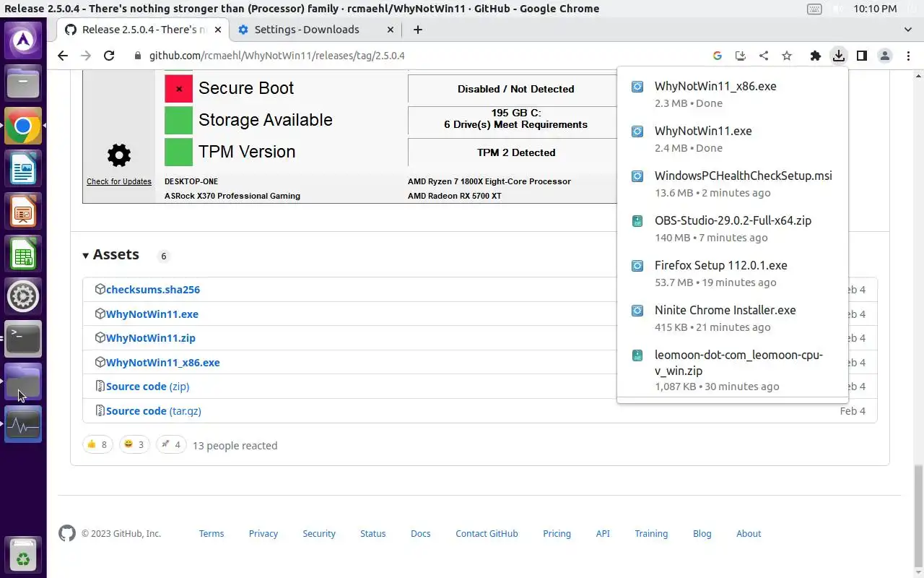Open the Chrome profile avatar
This screenshot has height=578, width=924.
(x=884, y=56)
